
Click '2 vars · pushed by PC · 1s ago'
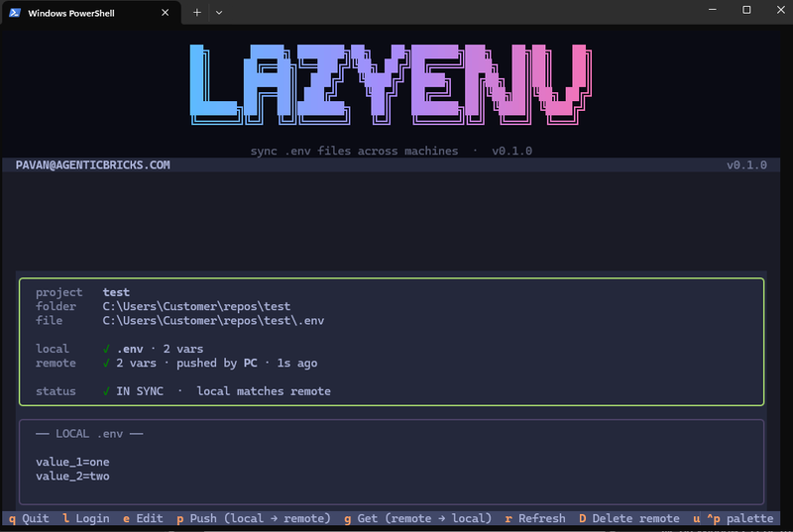pos(217,364)
